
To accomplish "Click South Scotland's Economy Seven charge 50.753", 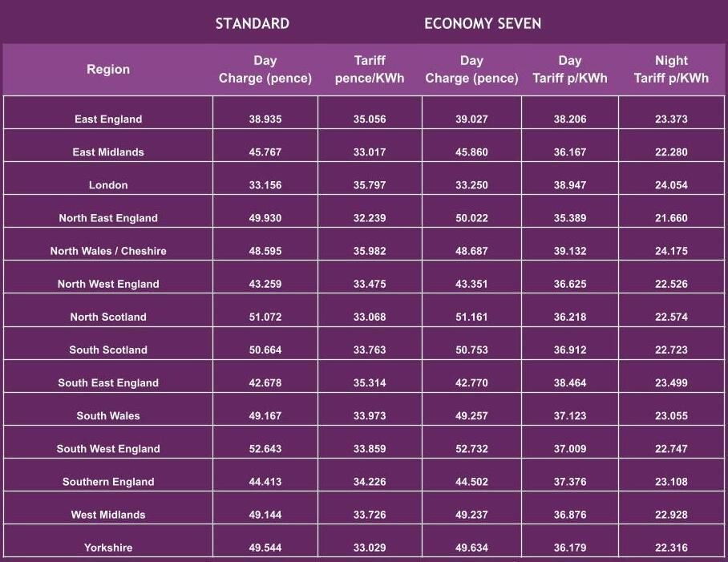I will 471,350.
